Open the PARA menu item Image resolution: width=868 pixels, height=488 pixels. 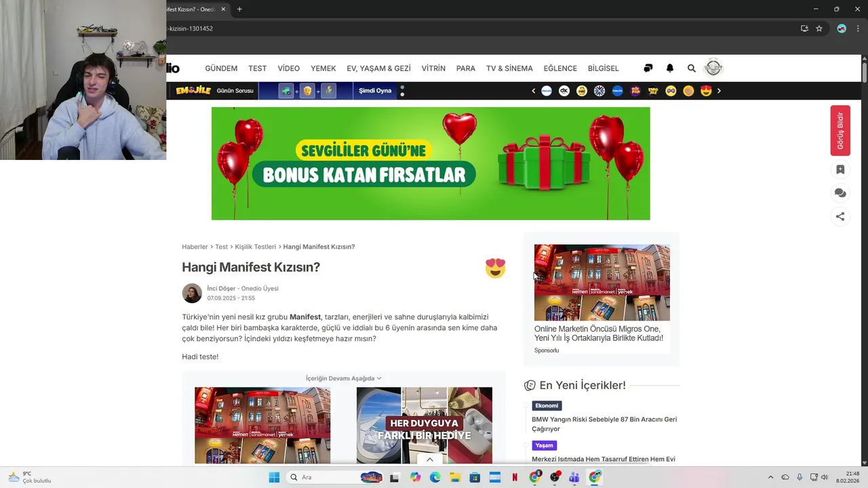coord(466,68)
